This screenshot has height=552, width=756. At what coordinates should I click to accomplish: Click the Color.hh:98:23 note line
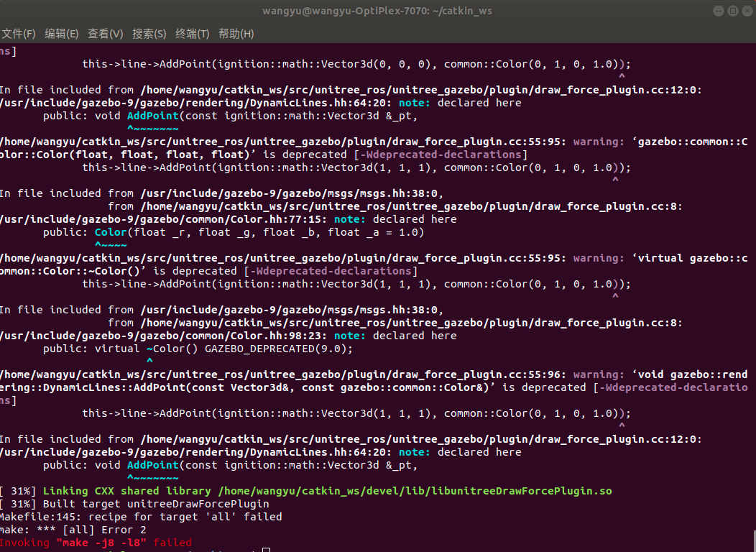[228, 336]
